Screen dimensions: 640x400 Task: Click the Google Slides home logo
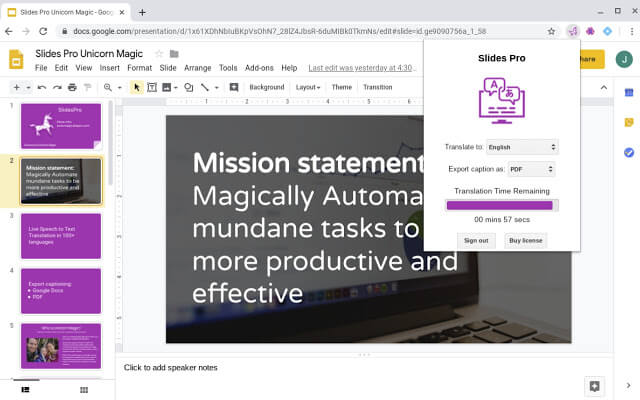16,60
